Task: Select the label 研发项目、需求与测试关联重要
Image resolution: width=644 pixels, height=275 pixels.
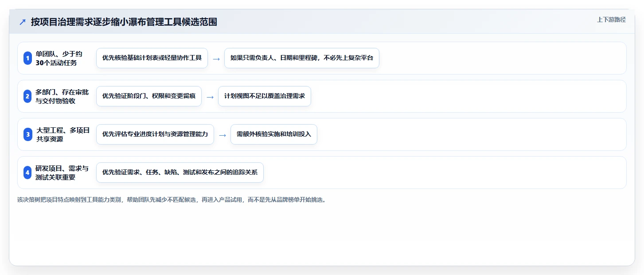Action: [62, 173]
